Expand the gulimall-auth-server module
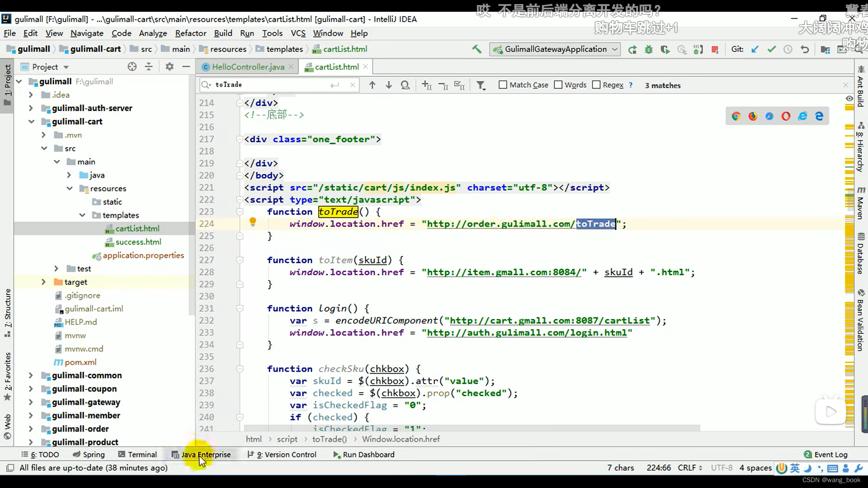Viewport: 868px width, 488px height. (x=31, y=108)
